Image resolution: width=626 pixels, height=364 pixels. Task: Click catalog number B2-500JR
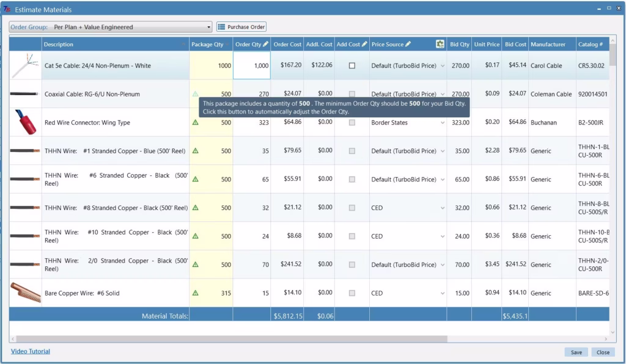pyautogui.click(x=591, y=122)
